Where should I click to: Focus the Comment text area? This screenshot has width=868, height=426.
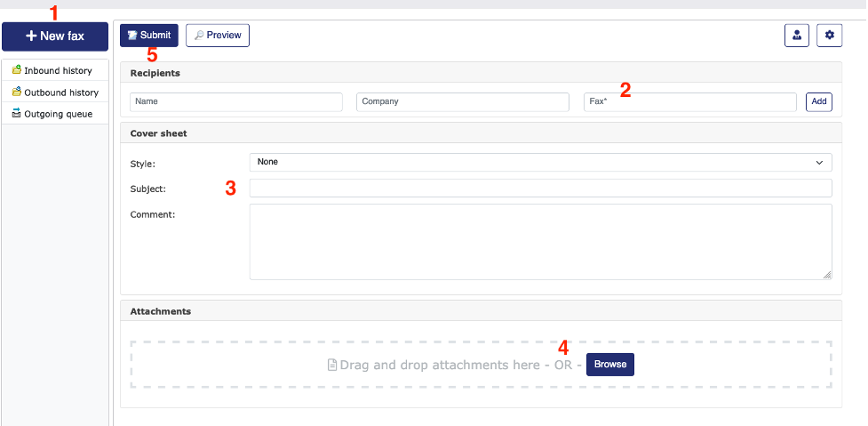click(540, 241)
